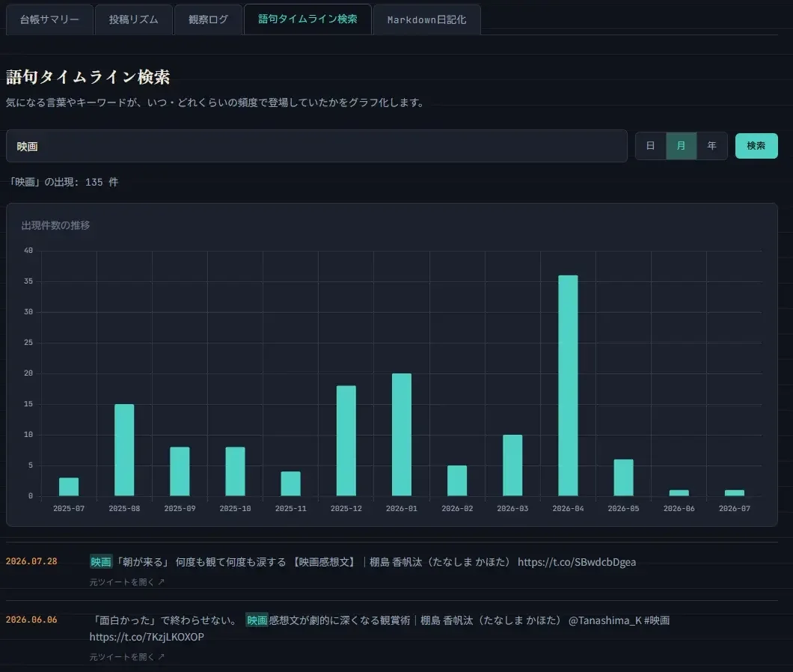The width and height of the screenshot is (793, 672).
Task: Click the small 2026-06 bar
Action: point(679,493)
